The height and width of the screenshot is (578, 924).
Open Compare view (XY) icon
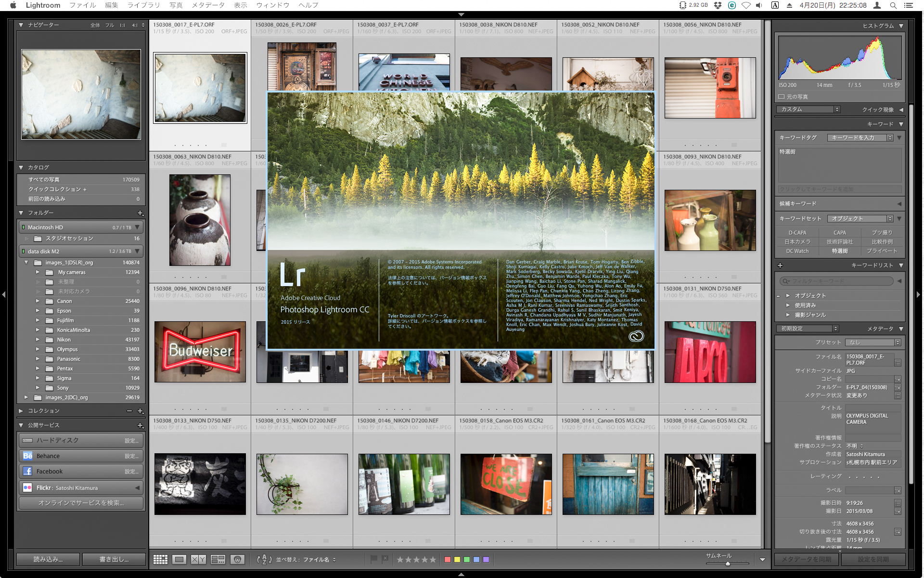(x=198, y=559)
